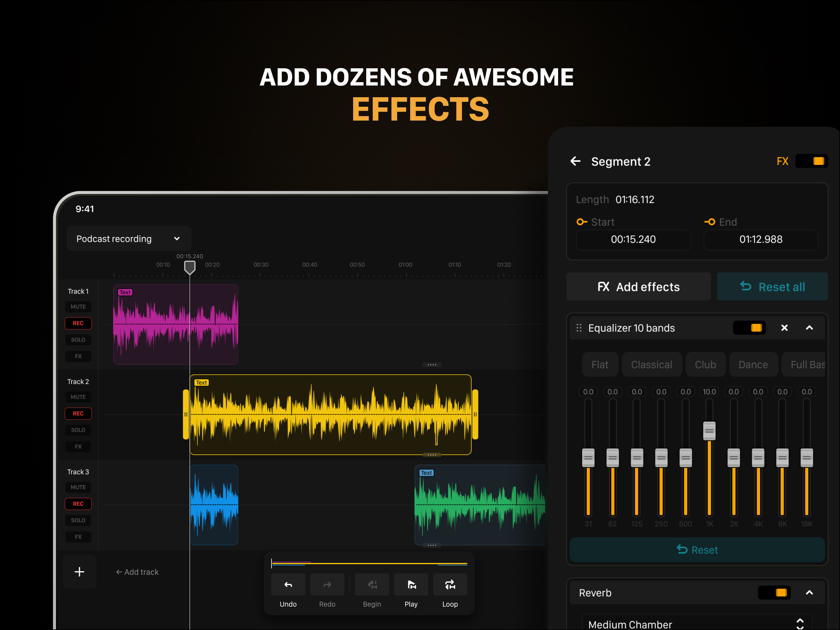
Task: Select the Classical equalizer preset
Action: click(652, 365)
